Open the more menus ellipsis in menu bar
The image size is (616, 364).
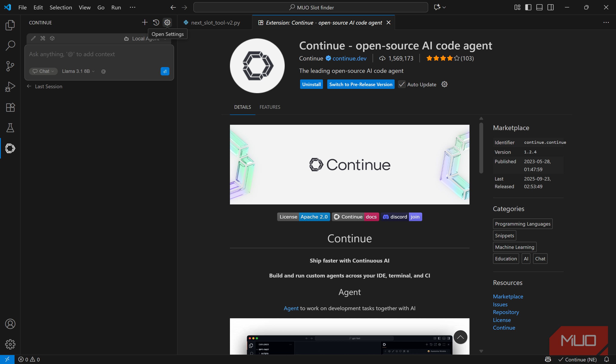[132, 7]
